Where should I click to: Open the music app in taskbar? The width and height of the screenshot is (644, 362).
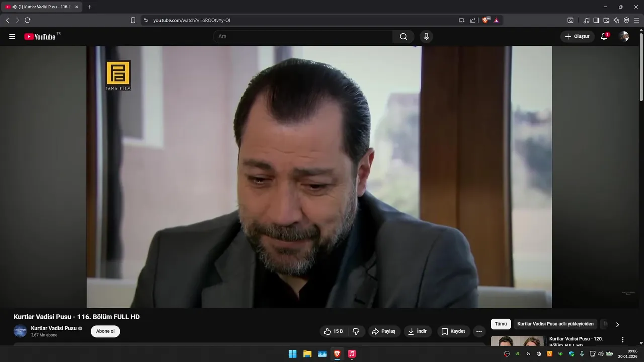click(352, 354)
